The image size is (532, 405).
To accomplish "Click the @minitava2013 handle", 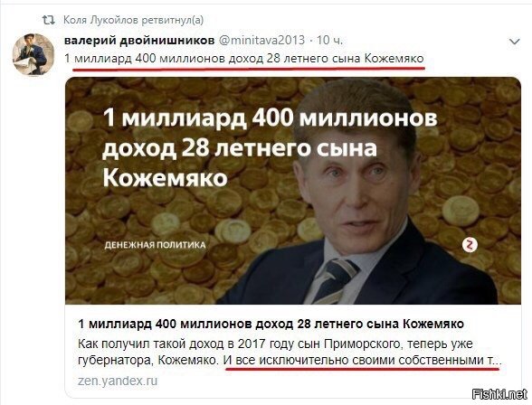I will click(x=262, y=41).
